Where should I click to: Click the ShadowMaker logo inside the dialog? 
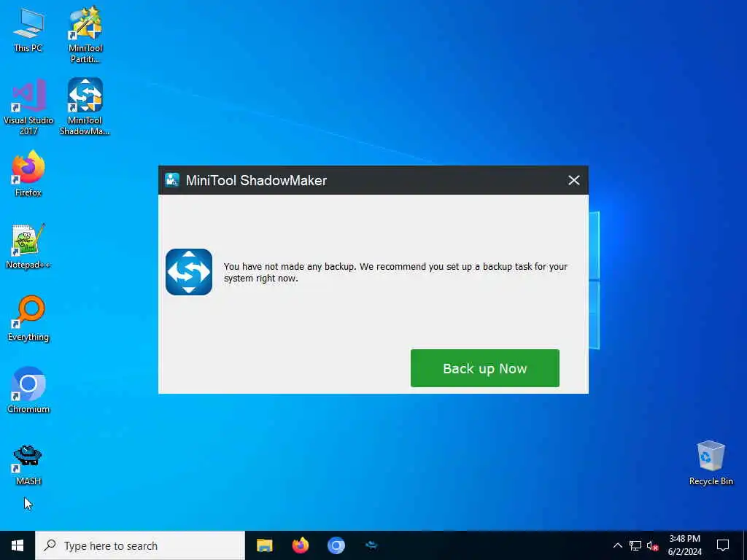[189, 272]
